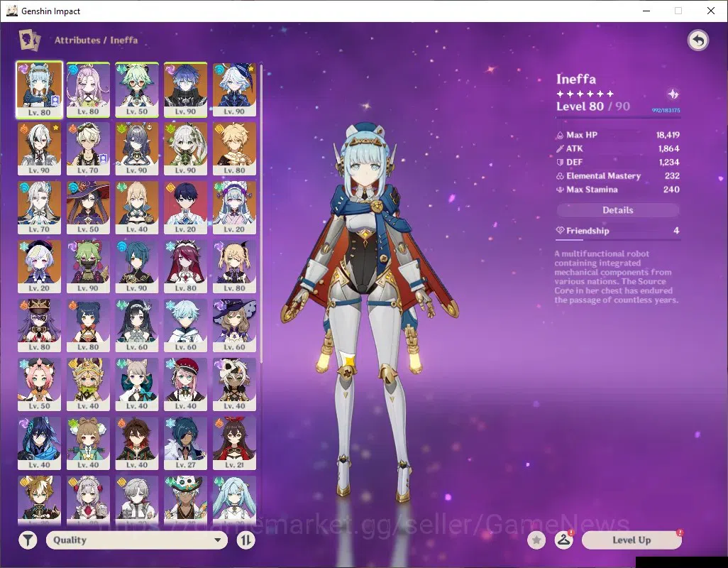Screen dimensions: 728x568
Task: Pick Arlecchino's Lv. 90 portrait
Action: click(x=40, y=149)
